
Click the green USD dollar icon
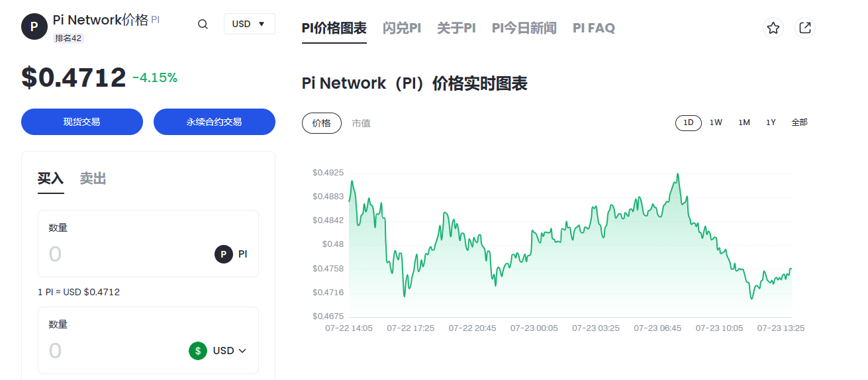point(198,350)
